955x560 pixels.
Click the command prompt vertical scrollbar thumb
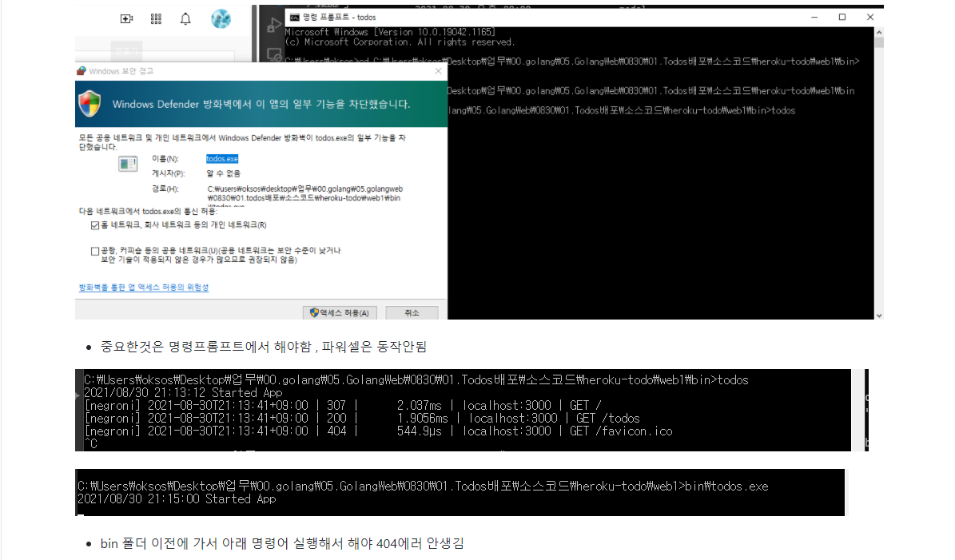pos(879,42)
